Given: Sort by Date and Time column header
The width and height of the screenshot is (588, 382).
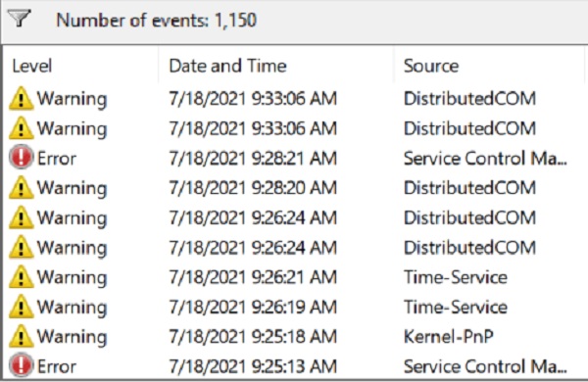Looking at the screenshot, I should (x=227, y=66).
